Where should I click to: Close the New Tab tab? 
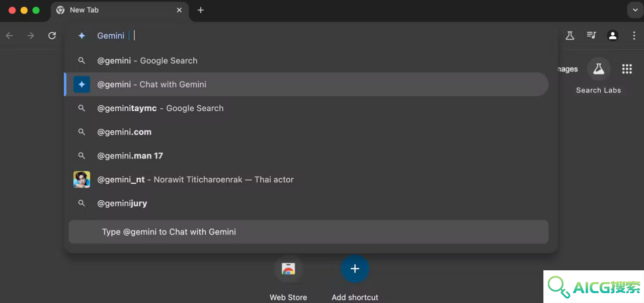tap(179, 10)
